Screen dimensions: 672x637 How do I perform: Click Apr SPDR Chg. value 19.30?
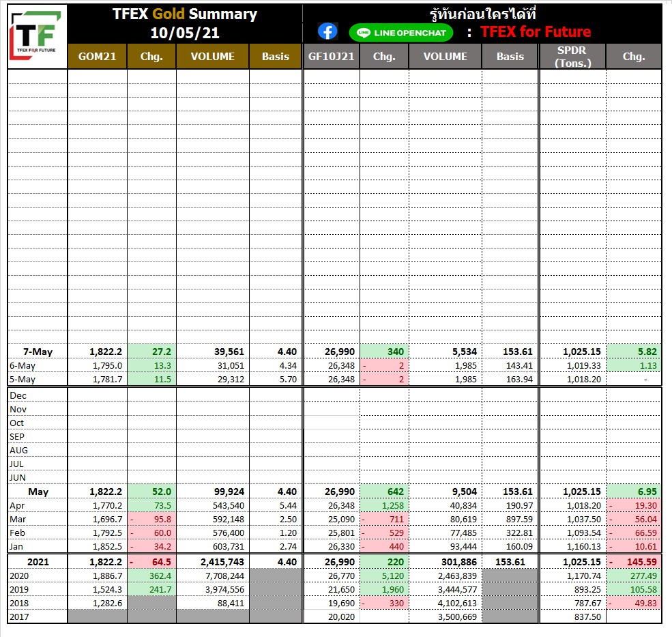[646, 506]
